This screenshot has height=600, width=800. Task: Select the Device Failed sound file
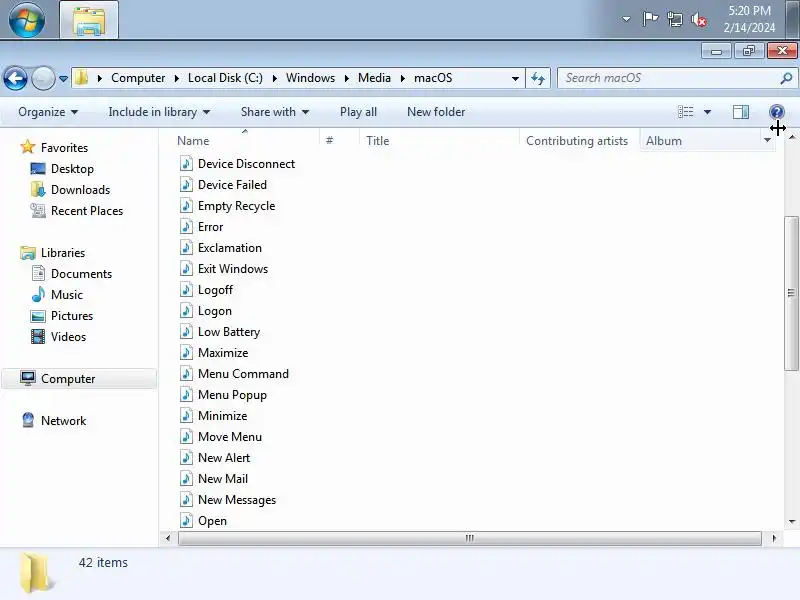(232, 185)
